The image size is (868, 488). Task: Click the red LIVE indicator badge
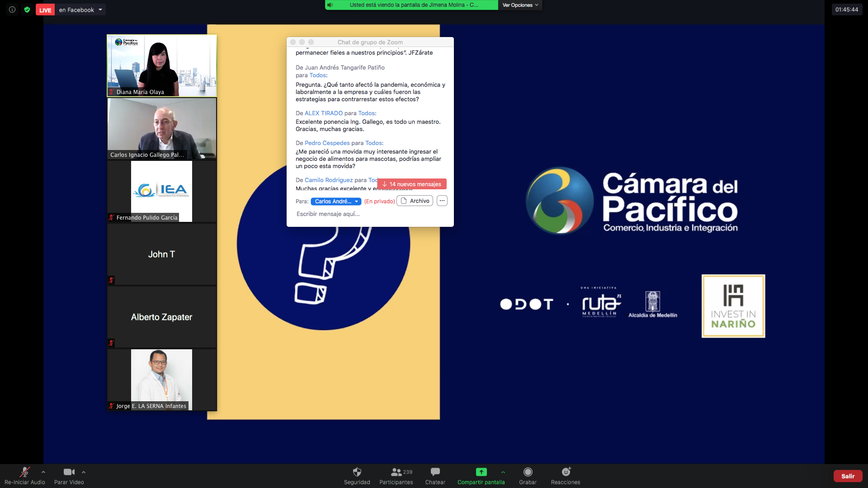tap(45, 10)
